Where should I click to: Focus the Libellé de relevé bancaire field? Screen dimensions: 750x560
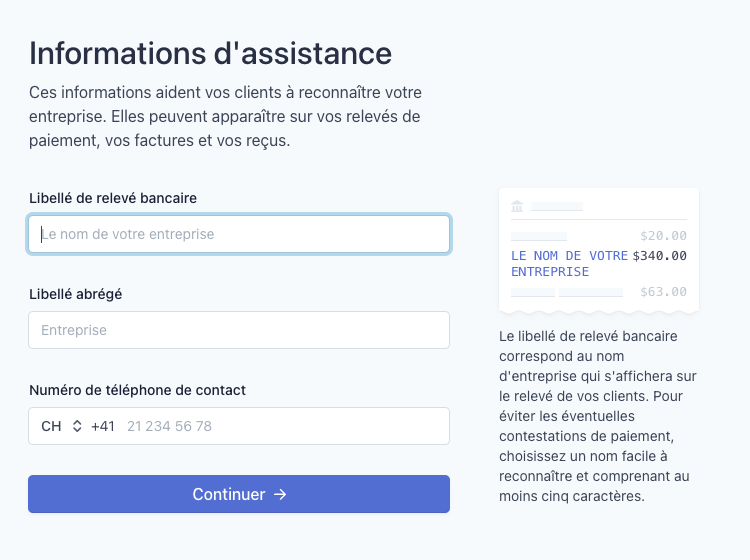[239, 234]
